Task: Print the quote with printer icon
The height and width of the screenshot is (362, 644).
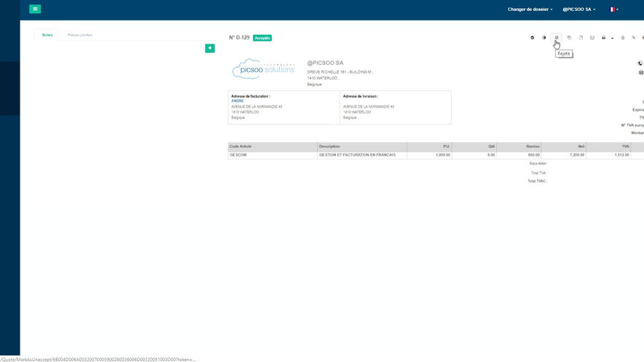Action: 603,37
